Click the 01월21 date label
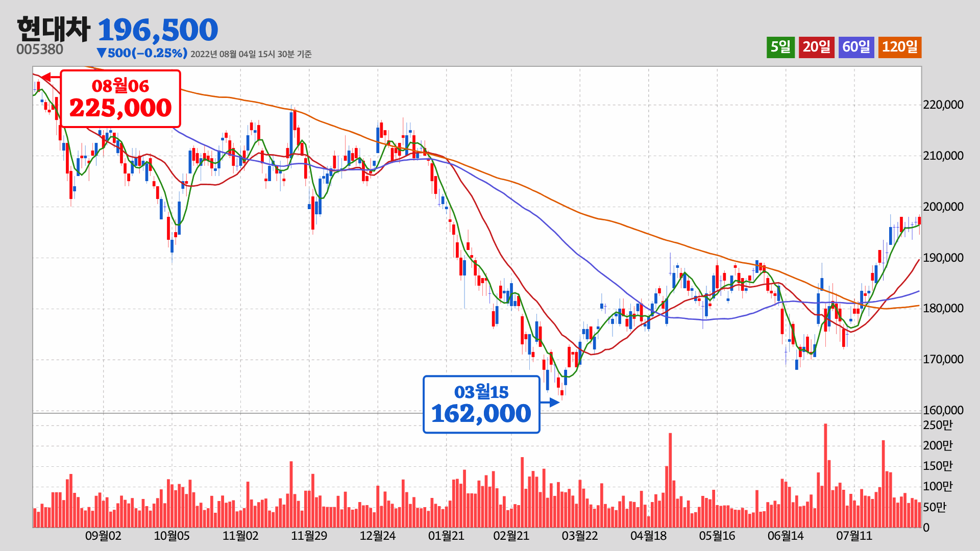980x551 pixels. click(x=446, y=536)
